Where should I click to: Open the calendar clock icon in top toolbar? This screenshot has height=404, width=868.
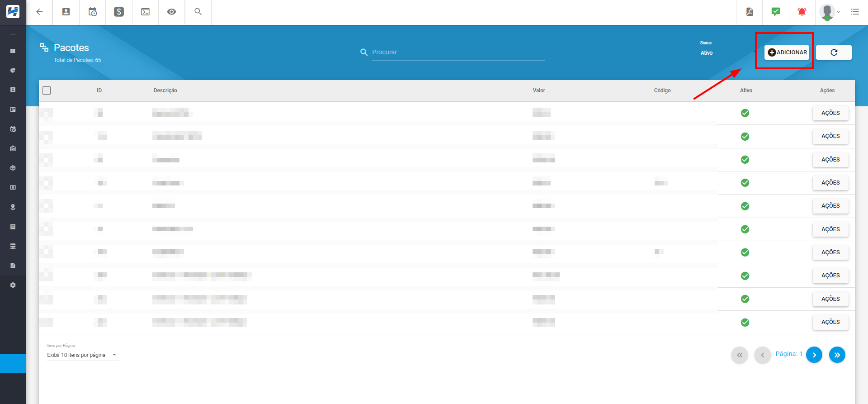coord(93,12)
